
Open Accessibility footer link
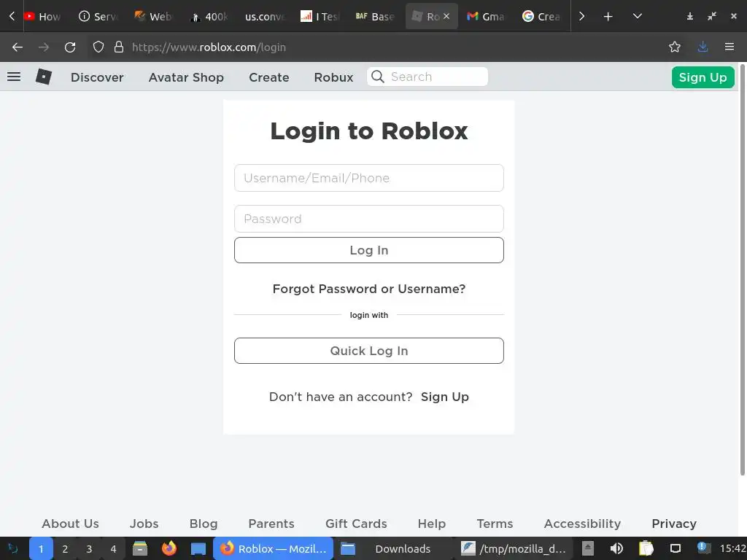[582, 524]
